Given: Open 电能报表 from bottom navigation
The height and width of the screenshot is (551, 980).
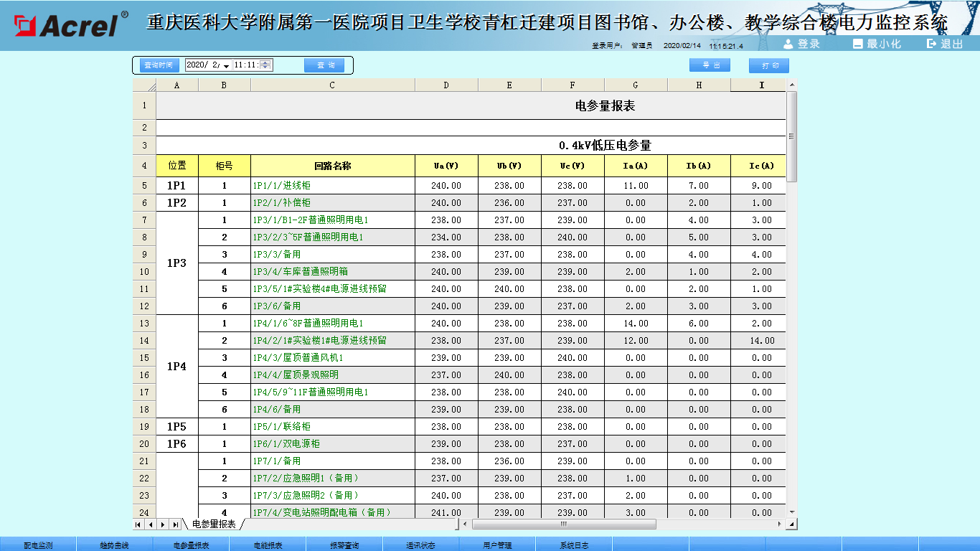Looking at the screenshot, I should (x=268, y=545).
